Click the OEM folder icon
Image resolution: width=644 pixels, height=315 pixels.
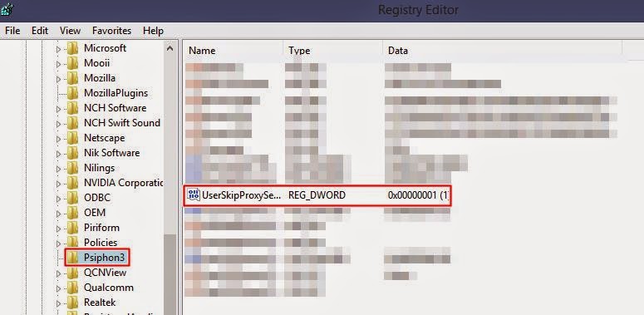pyautogui.click(x=72, y=213)
